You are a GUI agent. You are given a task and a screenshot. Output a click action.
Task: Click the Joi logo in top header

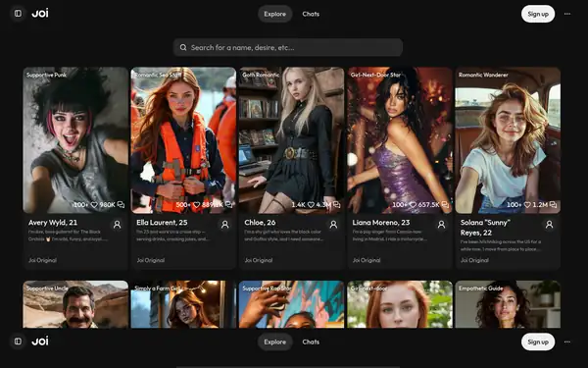click(40, 14)
